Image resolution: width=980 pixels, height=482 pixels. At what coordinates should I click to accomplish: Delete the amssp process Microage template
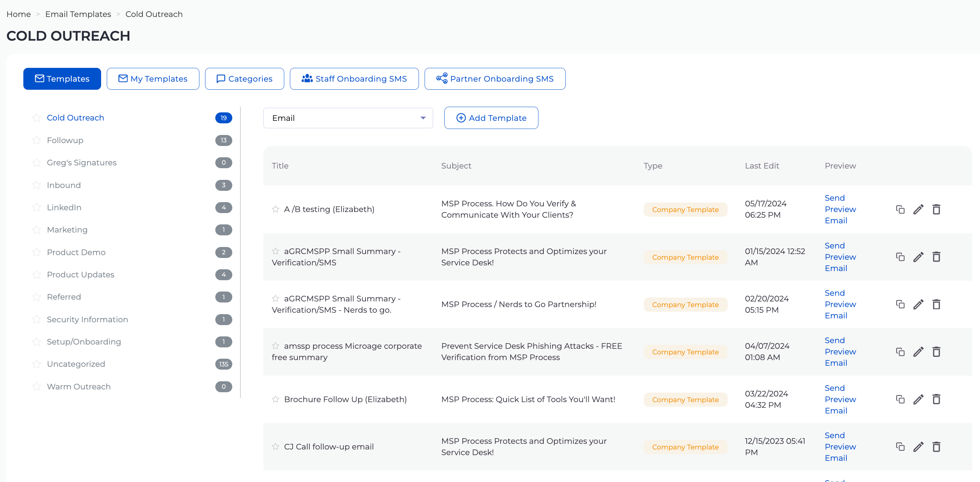936,352
